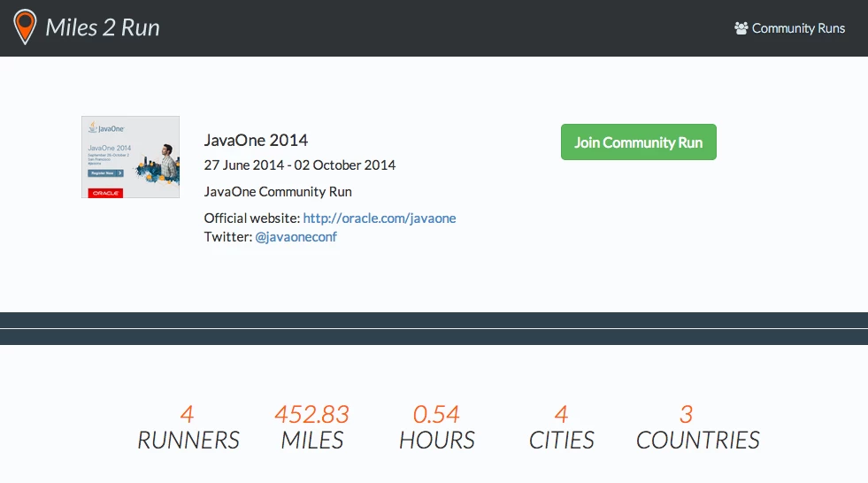The width and height of the screenshot is (868, 483).
Task: Click the people icon beside Community Runs
Action: [x=741, y=28]
